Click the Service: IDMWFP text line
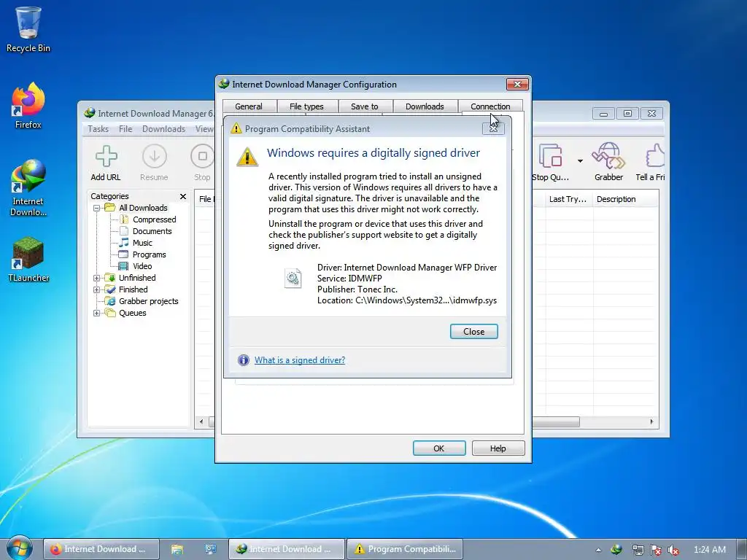 pos(349,279)
